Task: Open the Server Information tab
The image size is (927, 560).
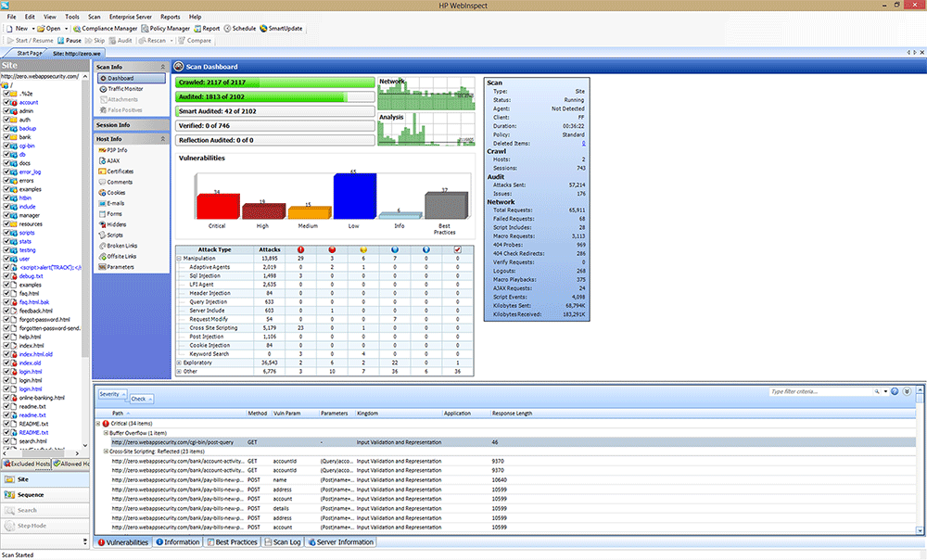Action: [341, 542]
